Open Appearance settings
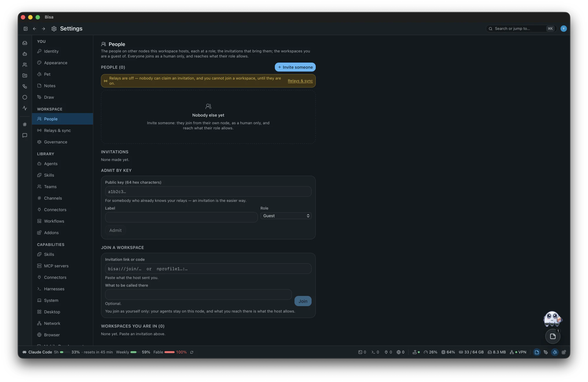The height and width of the screenshot is (382, 588). [63, 63]
